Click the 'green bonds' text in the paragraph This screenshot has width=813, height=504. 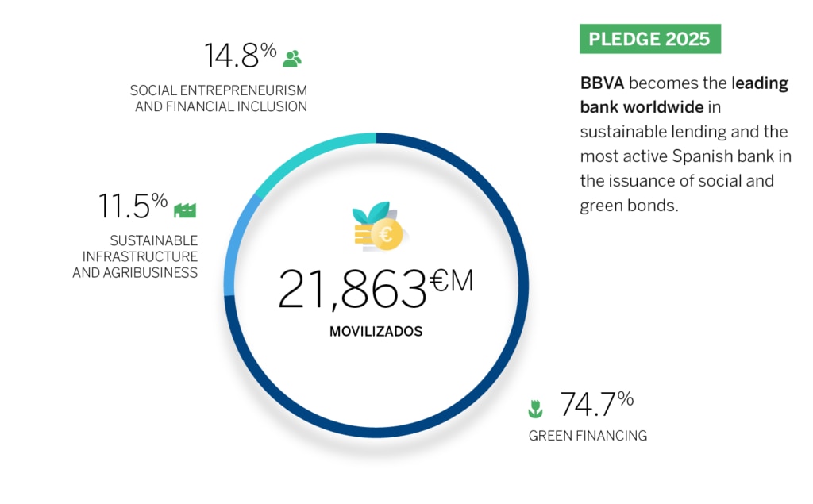point(629,206)
